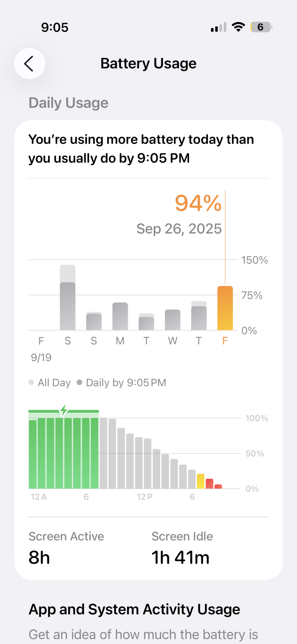Tap the Daily by 9:05 PM legend dot
This screenshot has width=297, height=644.
[80, 382]
